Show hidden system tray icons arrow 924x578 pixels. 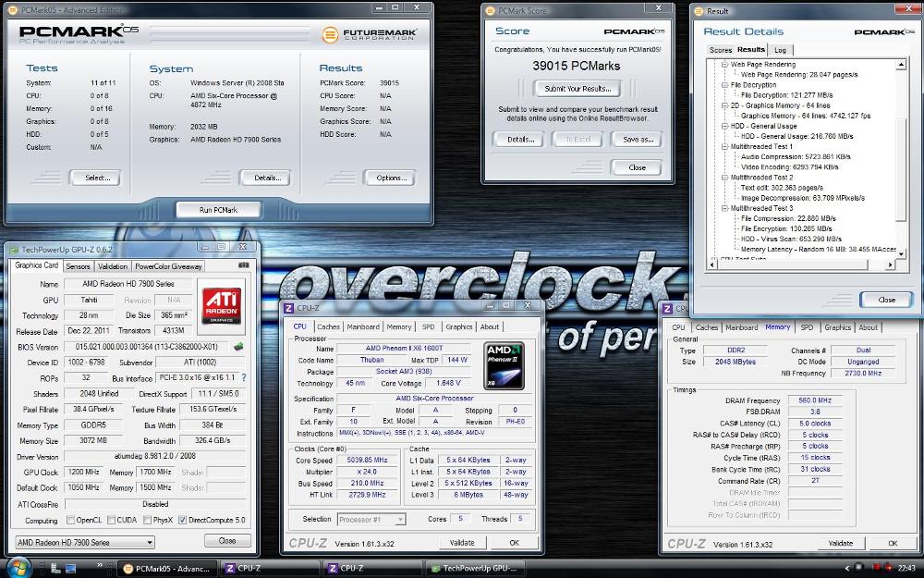[x=847, y=569]
